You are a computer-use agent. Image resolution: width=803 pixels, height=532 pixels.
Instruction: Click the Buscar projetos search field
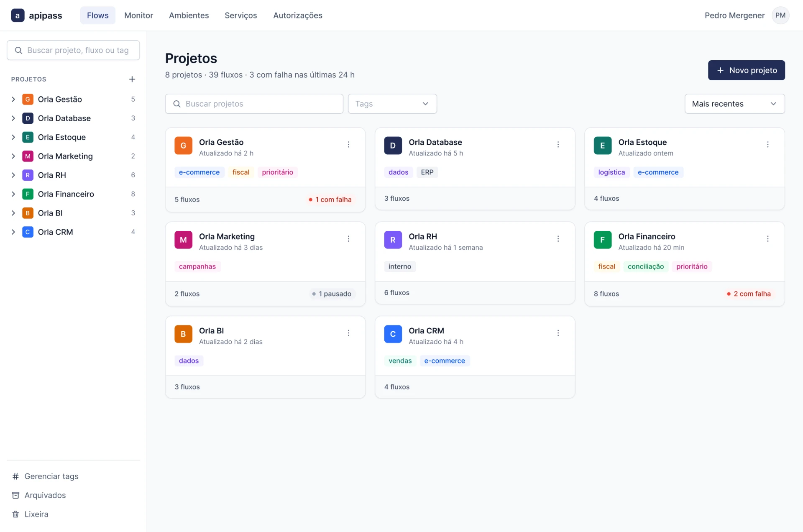pyautogui.click(x=254, y=104)
